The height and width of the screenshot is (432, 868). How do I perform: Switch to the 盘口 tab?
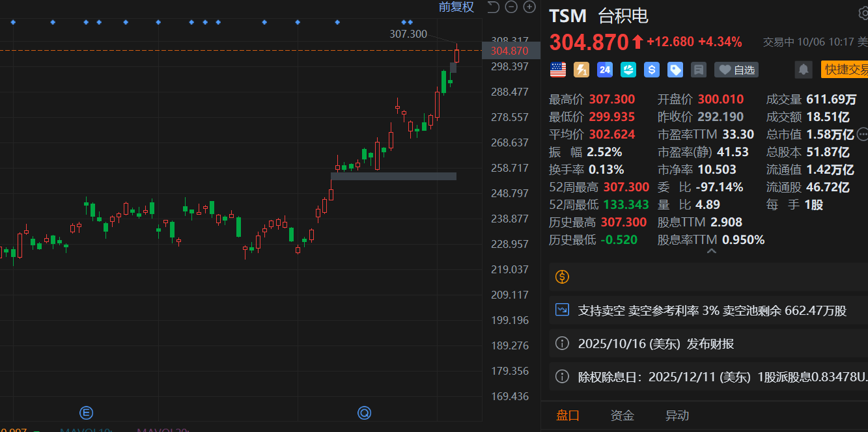568,415
